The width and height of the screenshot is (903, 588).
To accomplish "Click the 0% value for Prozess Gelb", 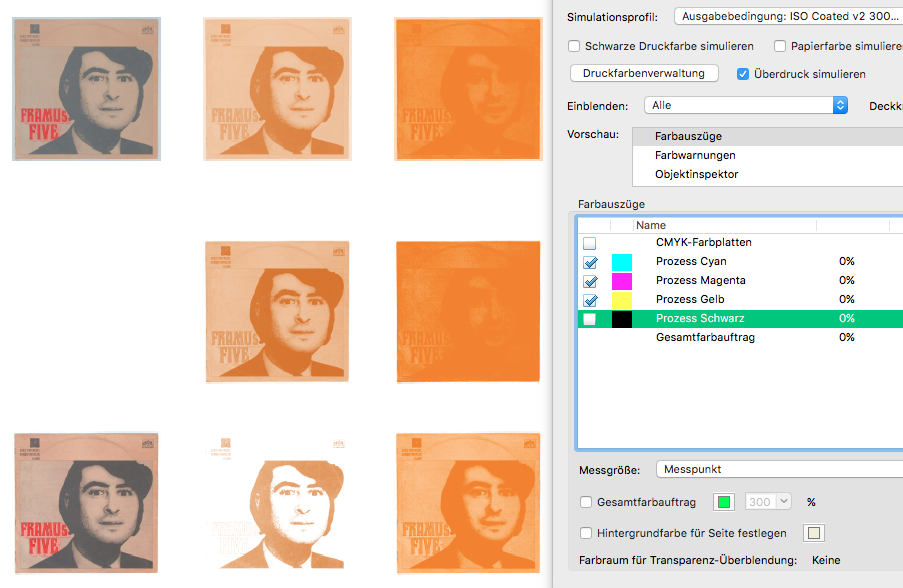I will (x=847, y=299).
